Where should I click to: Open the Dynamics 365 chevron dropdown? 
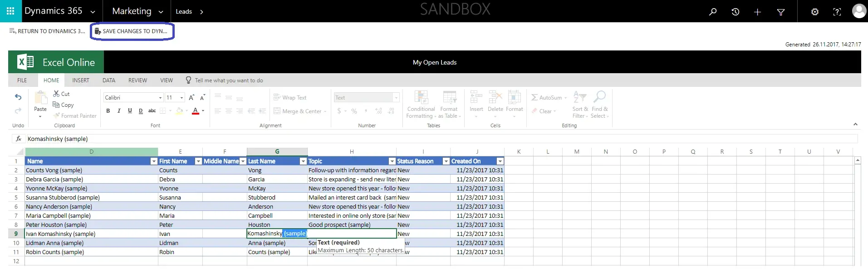click(x=93, y=12)
